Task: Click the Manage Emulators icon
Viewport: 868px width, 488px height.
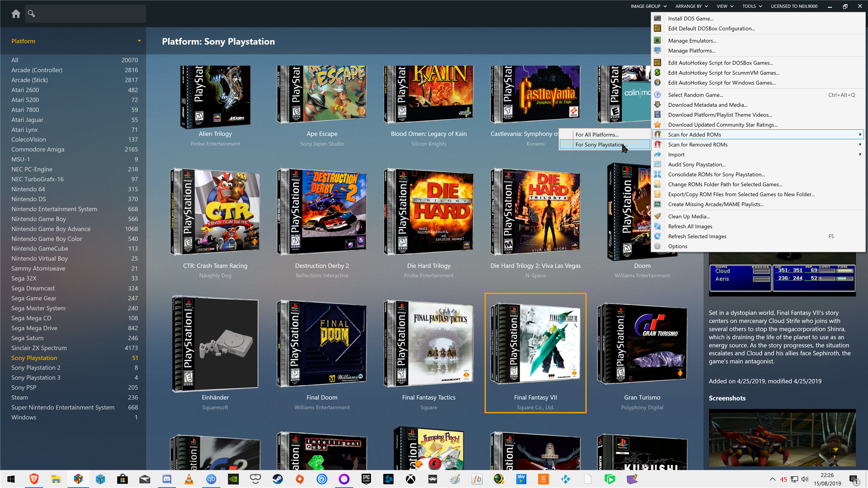Action: [658, 41]
